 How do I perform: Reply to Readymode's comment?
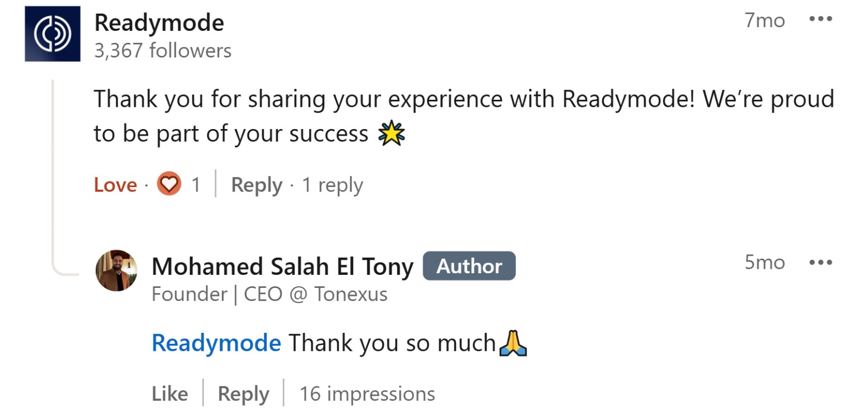[256, 185]
